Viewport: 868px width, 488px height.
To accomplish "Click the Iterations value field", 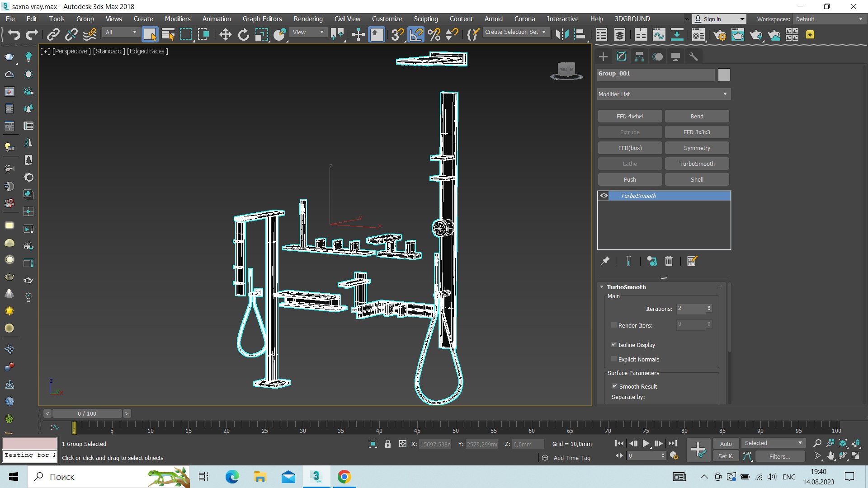I will 691,309.
